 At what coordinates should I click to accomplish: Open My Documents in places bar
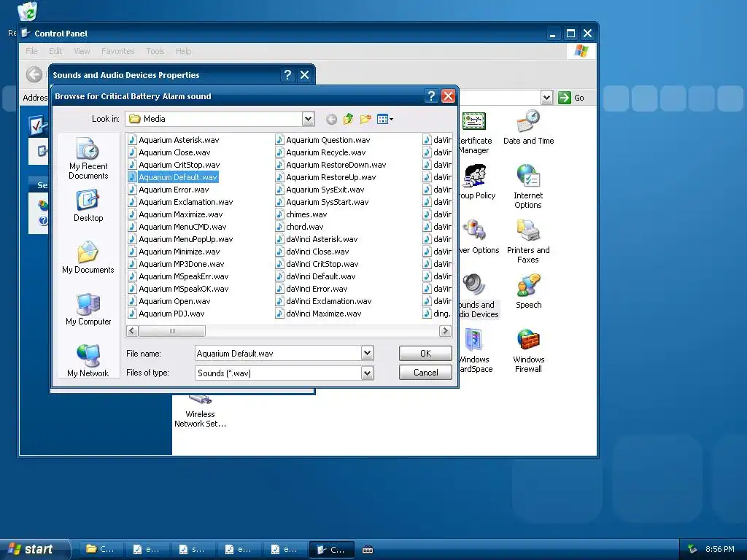click(88, 257)
